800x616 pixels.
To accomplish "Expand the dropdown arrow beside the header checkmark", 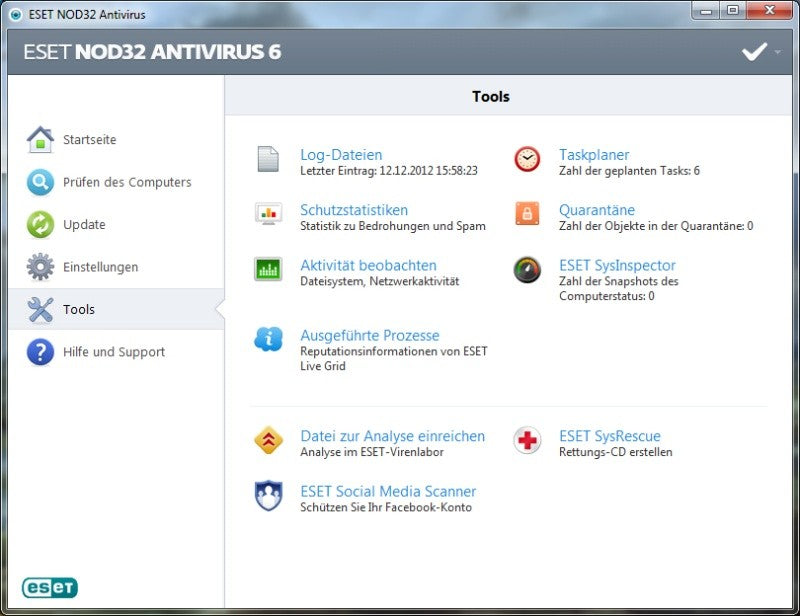I will point(778,52).
